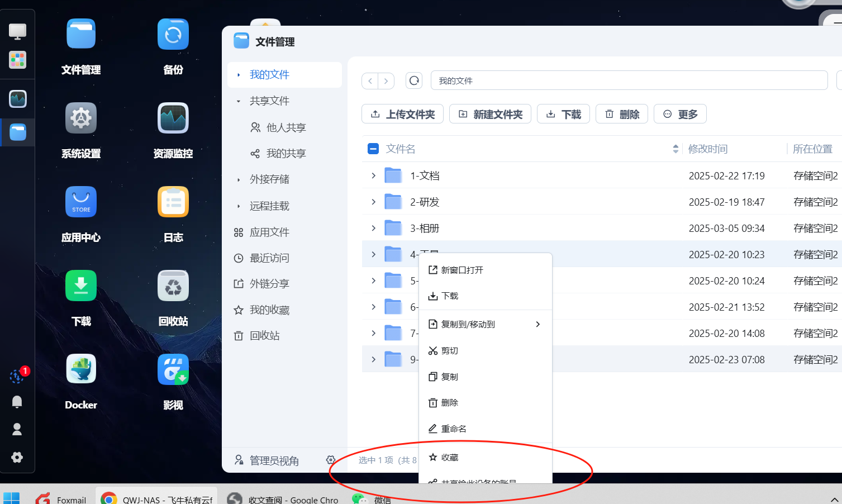
Task: Toggle the select-all checkbox beside 文件名
Action: 373,149
